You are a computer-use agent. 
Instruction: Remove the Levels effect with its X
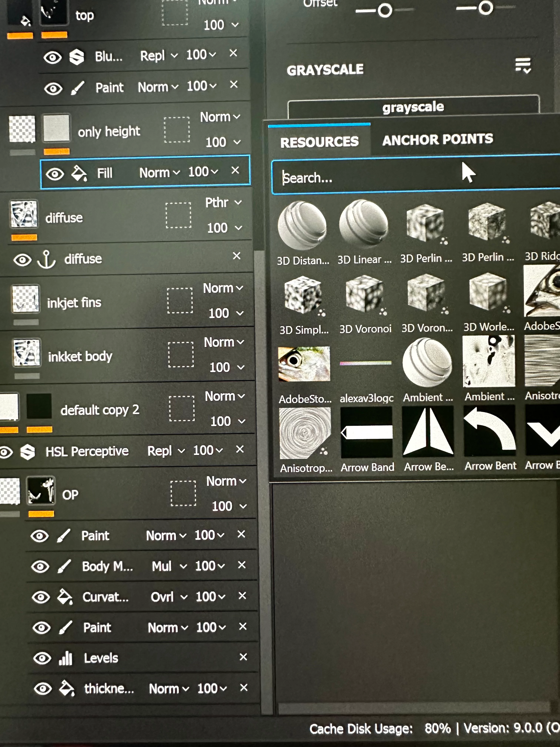tap(243, 657)
